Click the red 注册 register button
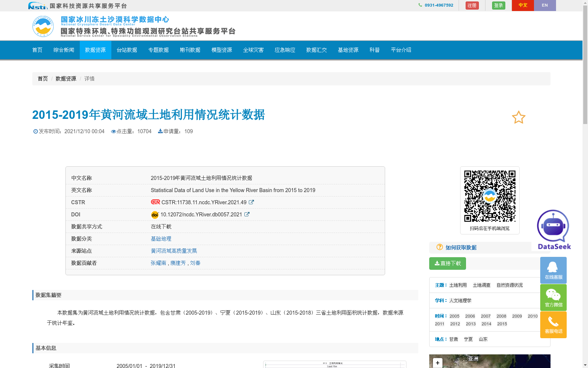588x368 pixels. pos(472,6)
